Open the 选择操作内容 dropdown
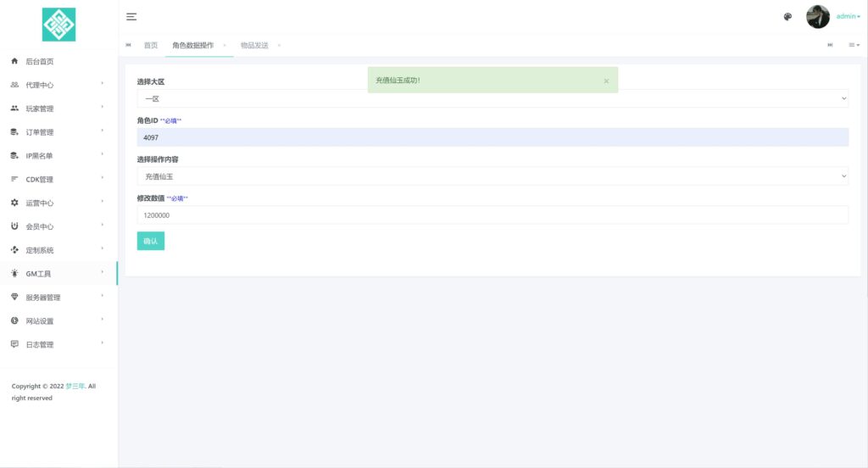This screenshot has width=868, height=468. pyautogui.click(x=492, y=176)
